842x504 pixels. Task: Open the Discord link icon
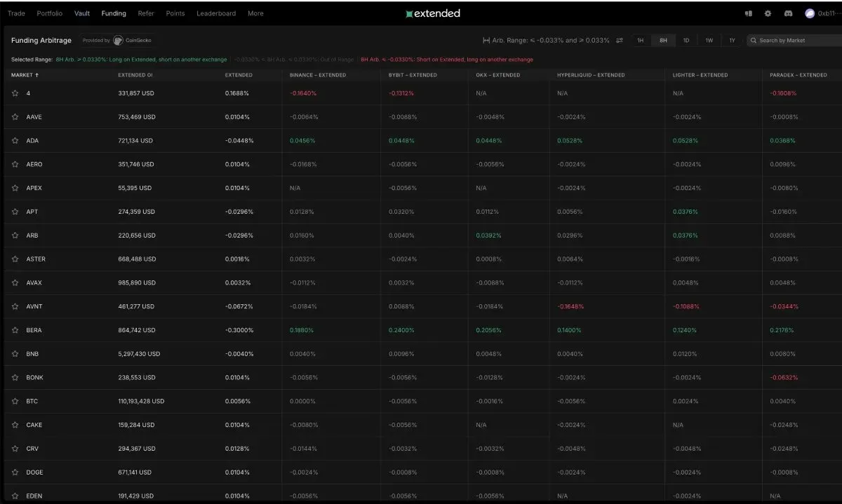(x=787, y=13)
